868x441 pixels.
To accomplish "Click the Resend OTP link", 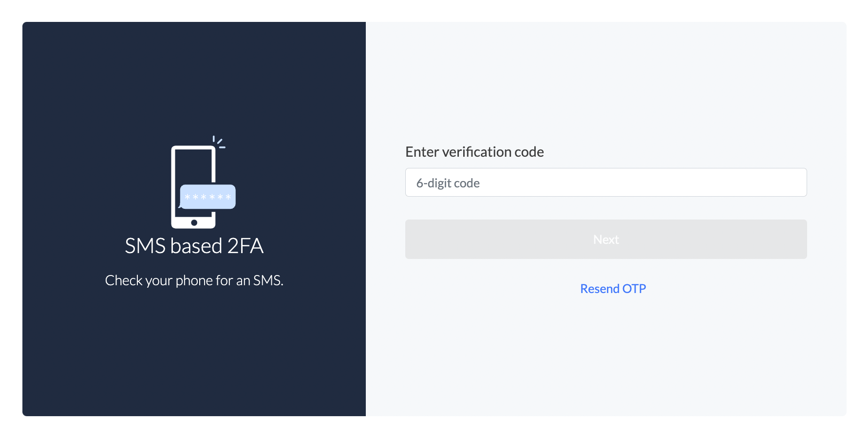I will click(x=613, y=288).
